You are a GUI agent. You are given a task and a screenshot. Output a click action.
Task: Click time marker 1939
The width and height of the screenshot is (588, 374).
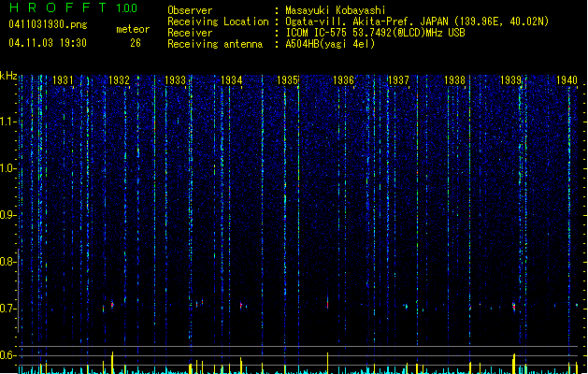point(510,80)
